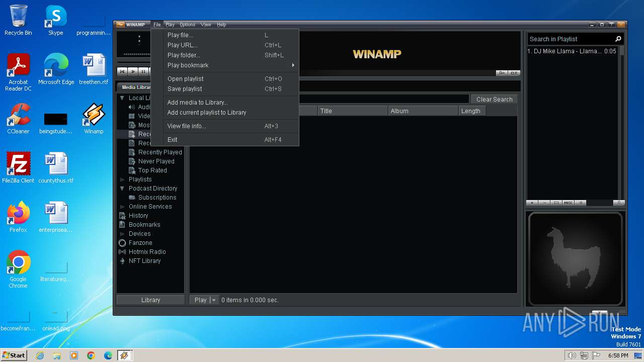644x362 pixels.
Task: Open the History icon in the Media Library
Action: pos(122,216)
